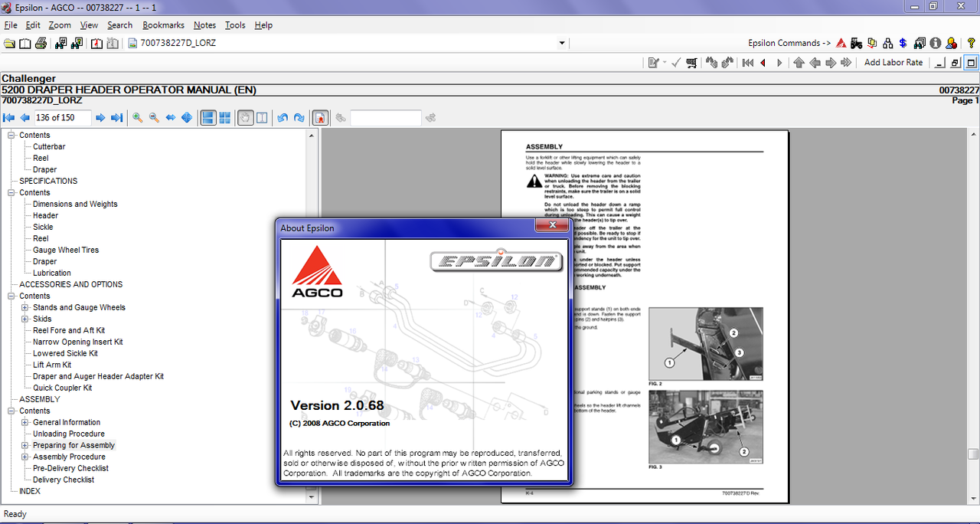Zoom in with magnifier plus icon

[138, 117]
